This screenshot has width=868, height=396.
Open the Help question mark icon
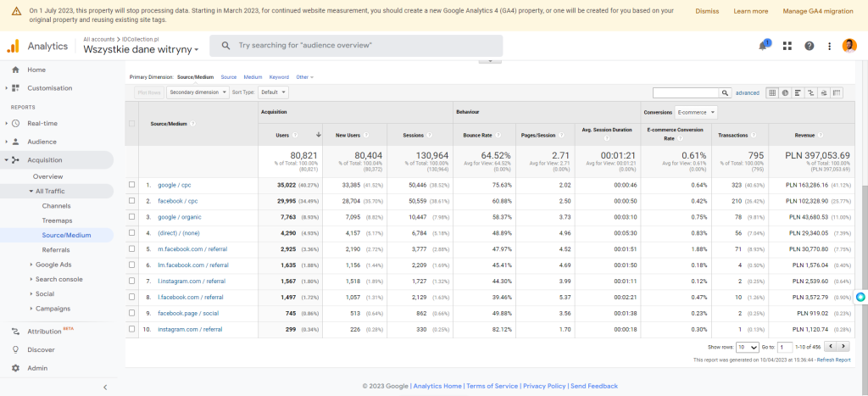pos(810,46)
